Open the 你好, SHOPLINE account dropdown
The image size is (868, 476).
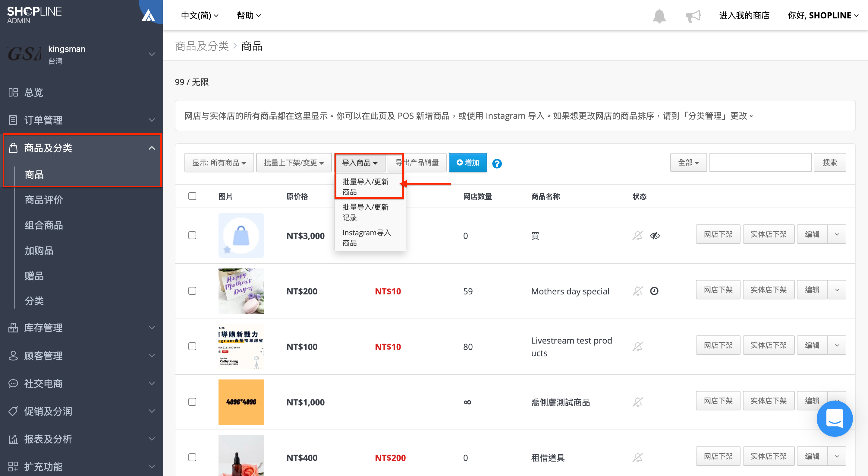click(x=822, y=15)
